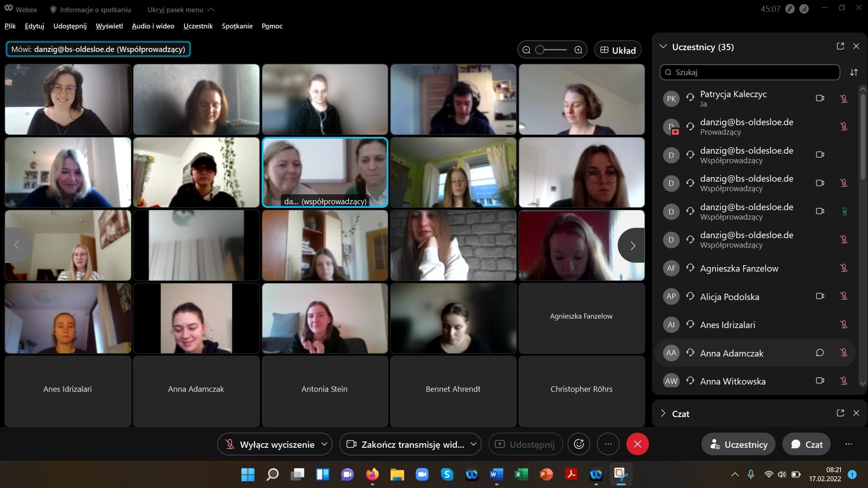The width and height of the screenshot is (868, 488).
Task: Click Alicja Podolska camera icon
Action: [820, 296]
